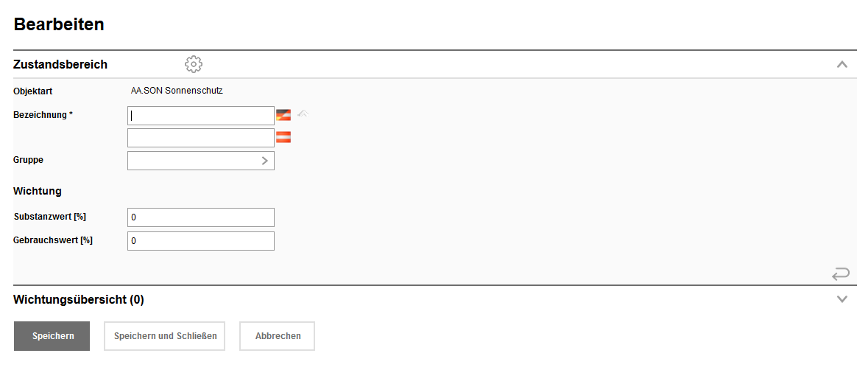
Task: Click into the Gruppe field
Action: point(193,161)
